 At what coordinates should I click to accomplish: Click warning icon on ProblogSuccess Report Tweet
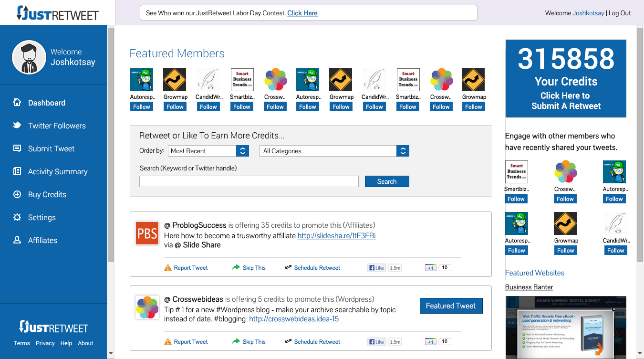click(168, 267)
